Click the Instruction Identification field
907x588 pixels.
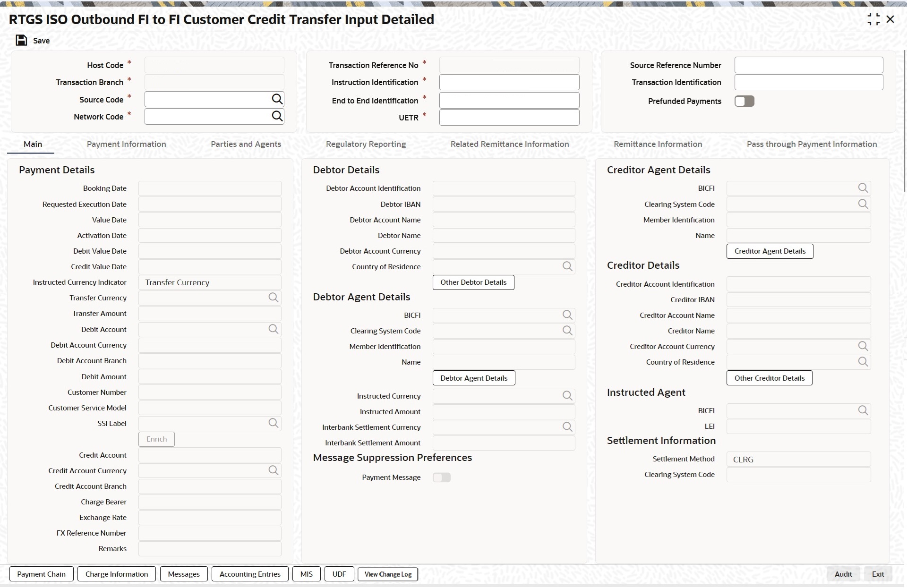(509, 82)
